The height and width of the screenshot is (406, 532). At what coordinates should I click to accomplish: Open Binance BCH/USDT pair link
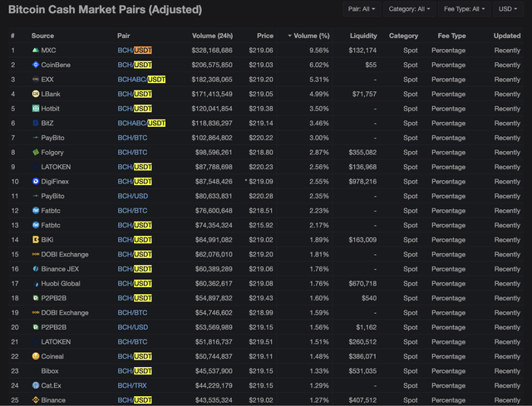135,400
